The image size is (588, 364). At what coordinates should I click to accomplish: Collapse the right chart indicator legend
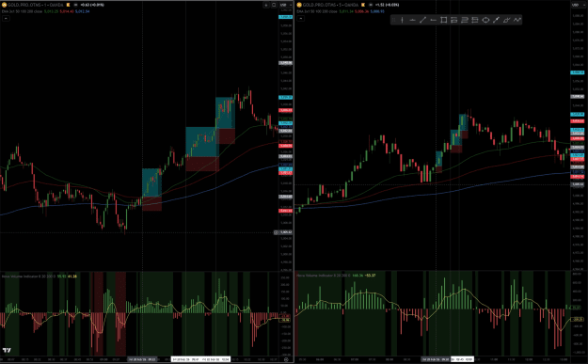(301, 19)
